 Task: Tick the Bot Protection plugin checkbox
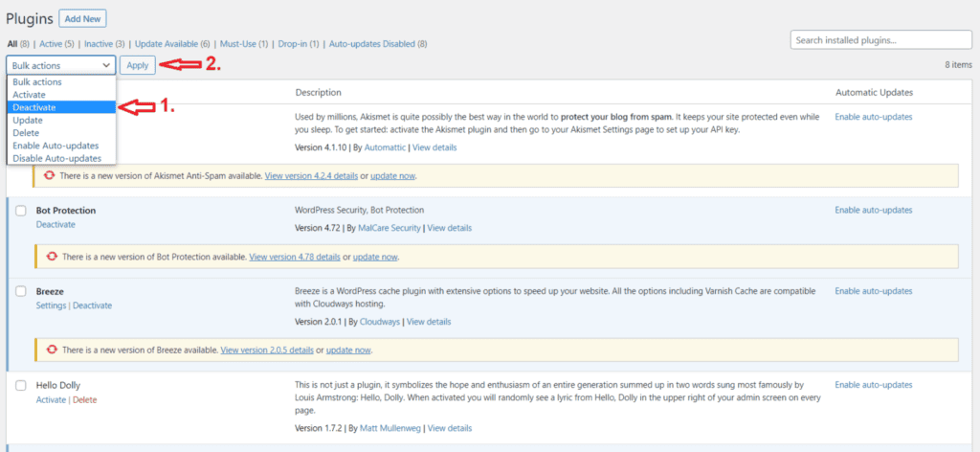click(21, 211)
